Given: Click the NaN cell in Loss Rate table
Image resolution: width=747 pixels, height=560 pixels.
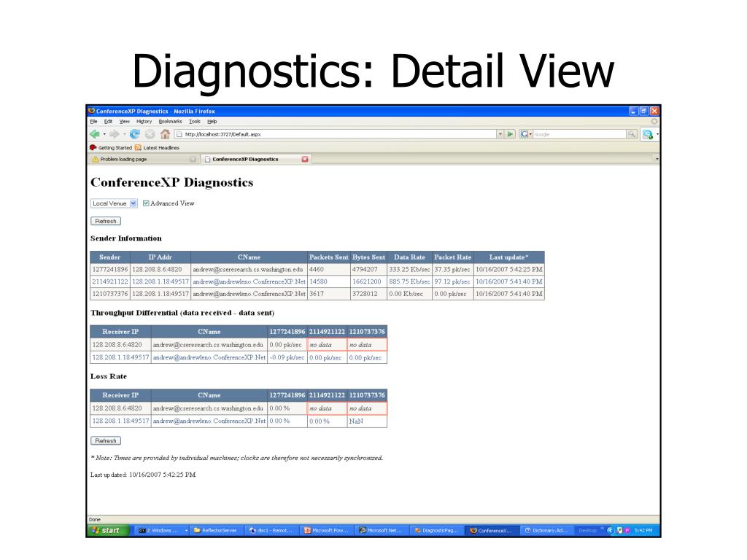Looking at the screenshot, I should (366, 421).
